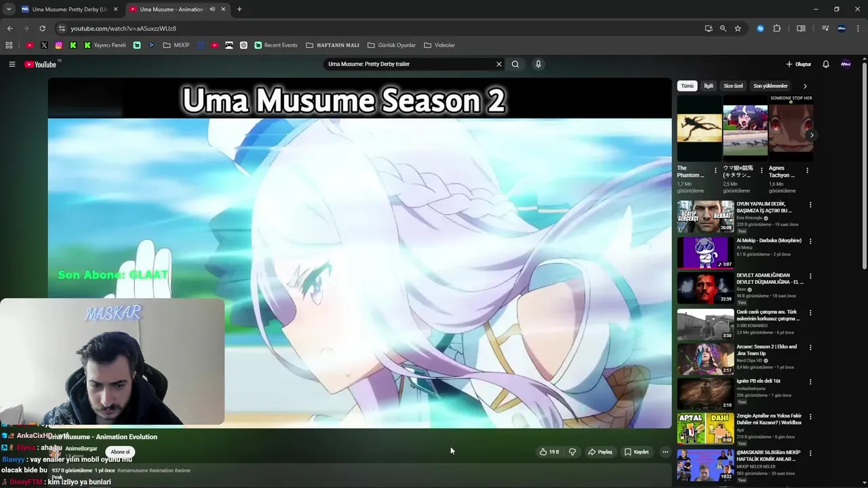Image resolution: width=868 pixels, height=488 pixels.
Task: Open the Instagram bookmark icon
Action: [x=59, y=45]
